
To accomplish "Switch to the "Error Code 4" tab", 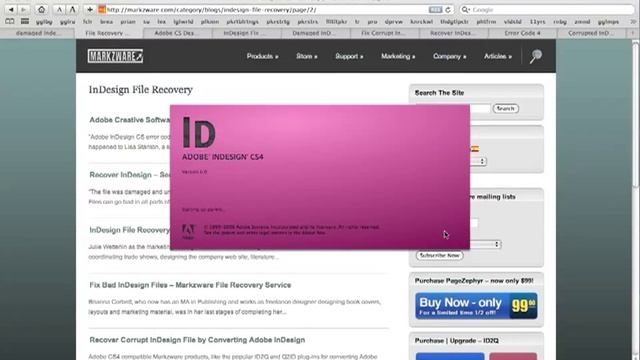I will [522, 33].
